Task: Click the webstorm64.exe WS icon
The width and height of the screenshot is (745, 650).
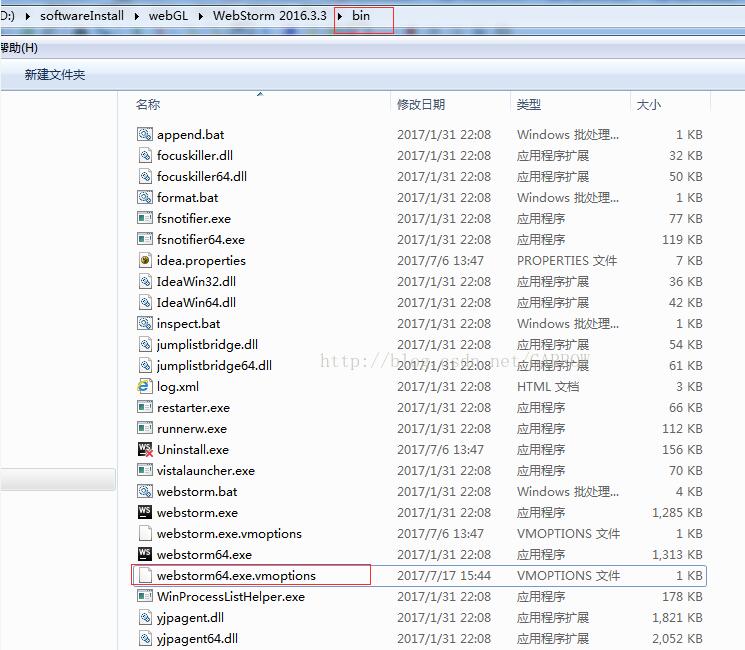Action: (x=145, y=555)
